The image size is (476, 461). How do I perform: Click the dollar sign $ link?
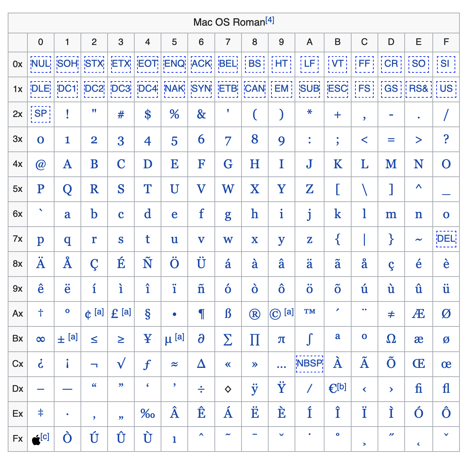point(148,114)
